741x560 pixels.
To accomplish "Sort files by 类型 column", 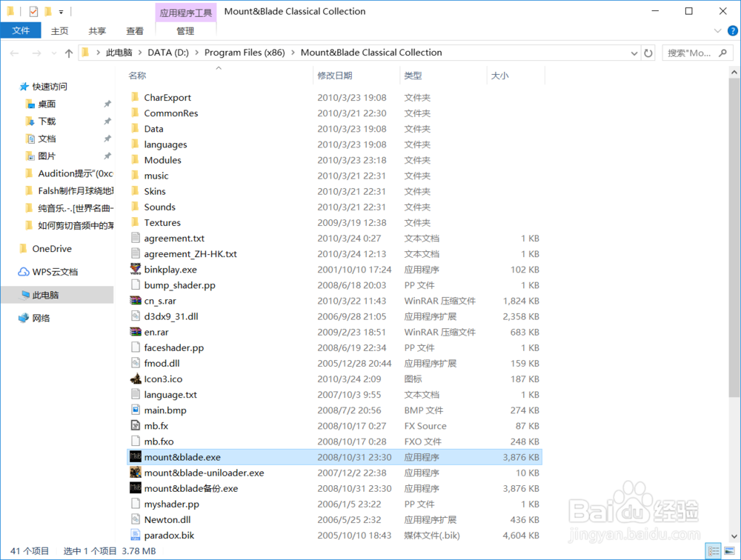I will tap(413, 76).
